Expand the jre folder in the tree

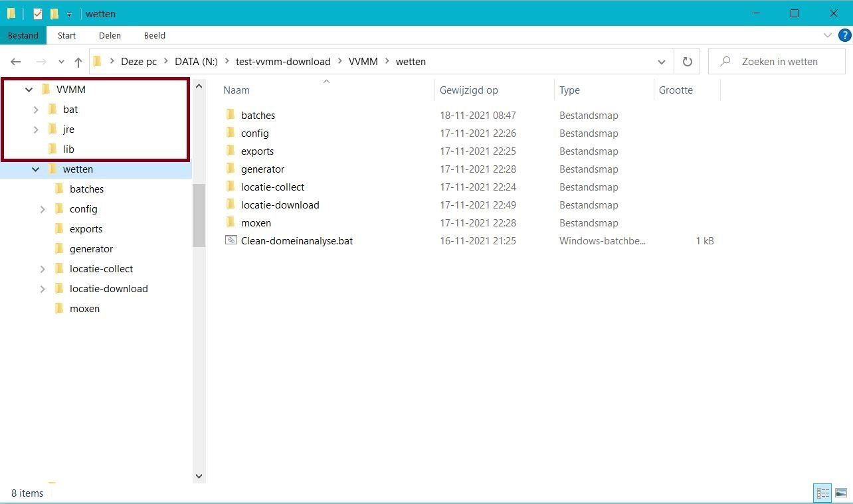pyautogui.click(x=36, y=129)
